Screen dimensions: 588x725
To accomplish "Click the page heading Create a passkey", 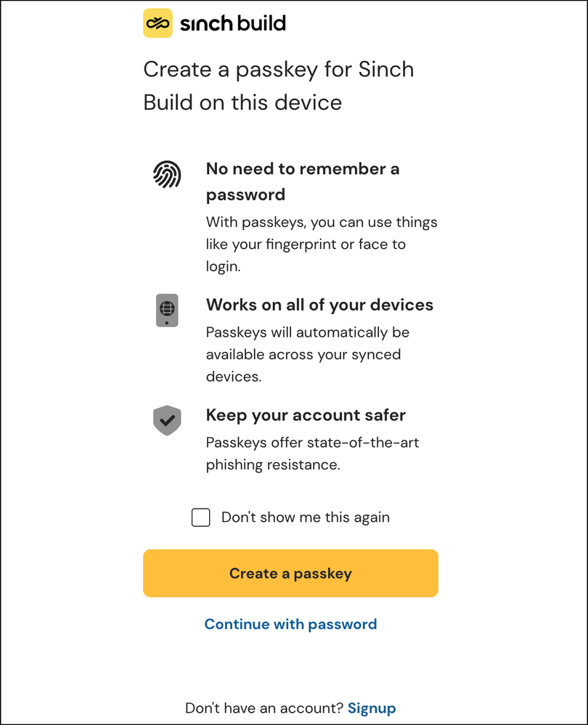I will (x=279, y=86).
